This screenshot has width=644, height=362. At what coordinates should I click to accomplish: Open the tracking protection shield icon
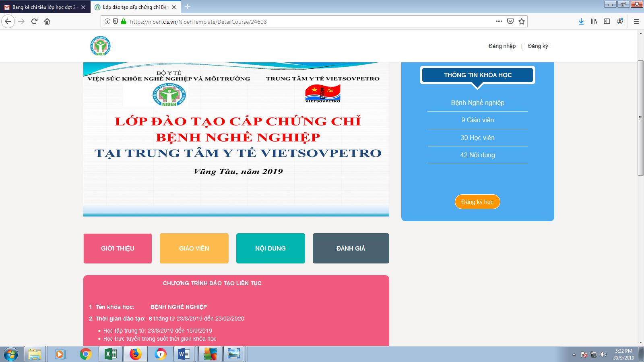click(x=116, y=21)
